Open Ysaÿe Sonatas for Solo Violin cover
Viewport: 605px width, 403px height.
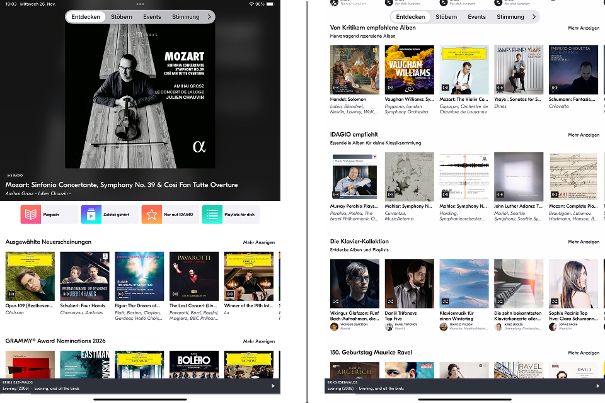[519, 70]
